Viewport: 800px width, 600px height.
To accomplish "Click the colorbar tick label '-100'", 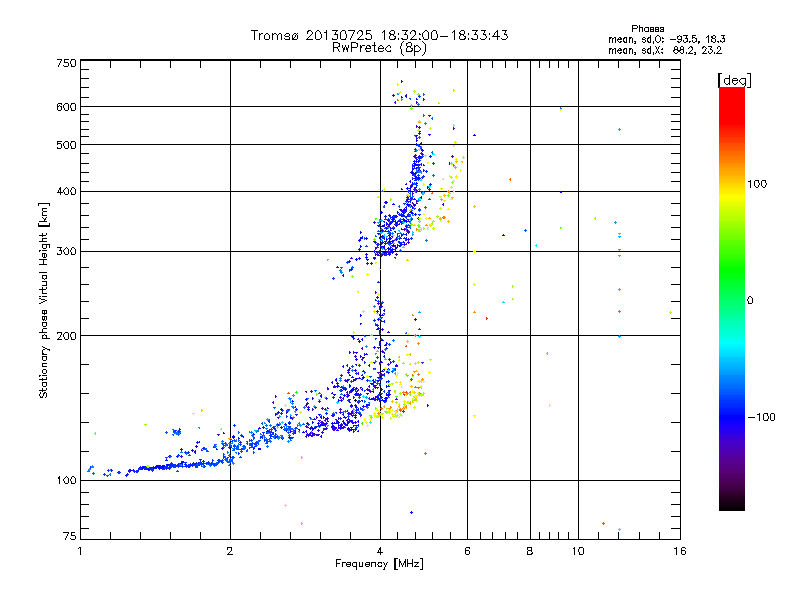I will (x=761, y=417).
